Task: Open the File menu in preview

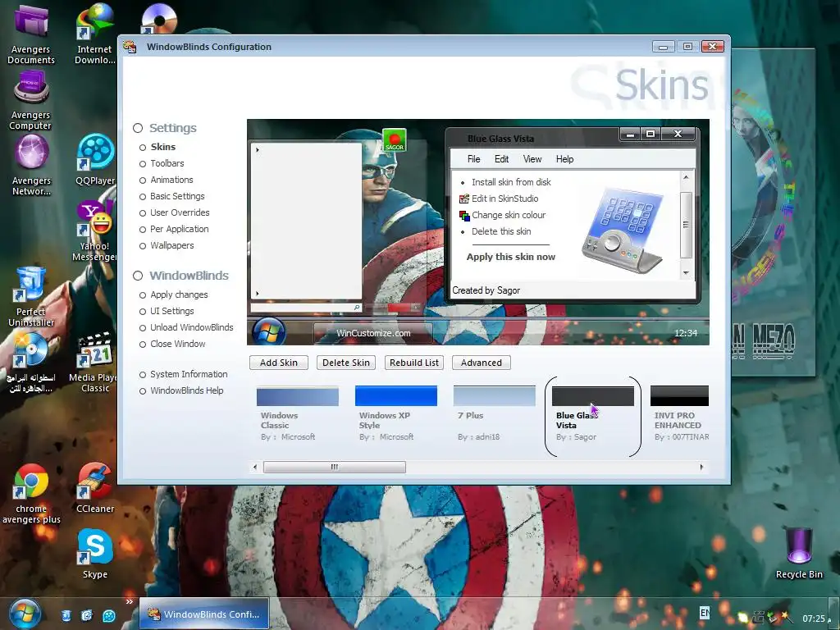Action: click(x=473, y=159)
